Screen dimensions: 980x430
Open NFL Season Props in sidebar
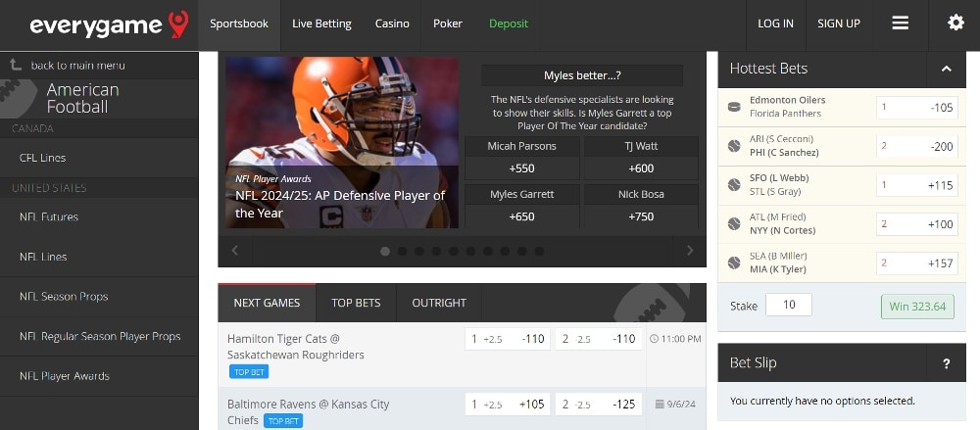click(x=99, y=296)
